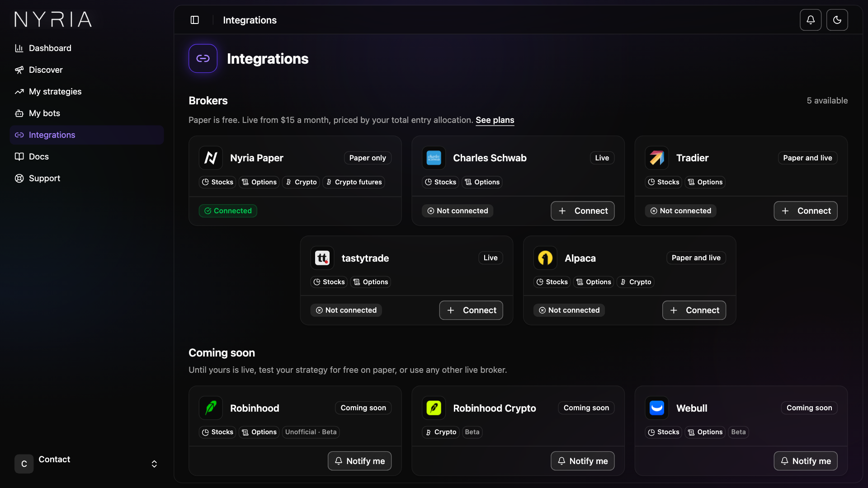
Task: Expand the Contact account switcher chevron
Action: (x=154, y=464)
